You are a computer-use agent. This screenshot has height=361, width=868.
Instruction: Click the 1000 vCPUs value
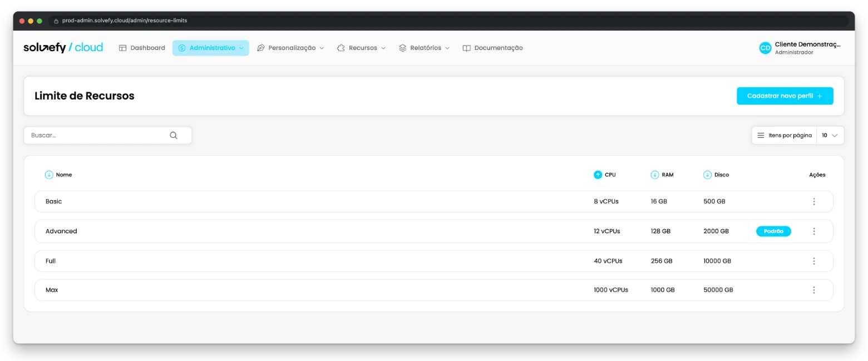tap(611, 290)
